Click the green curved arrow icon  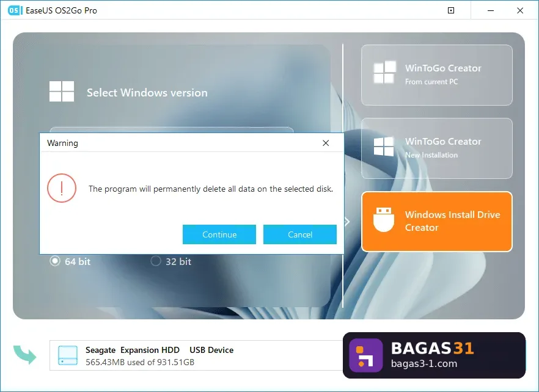point(24,355)
